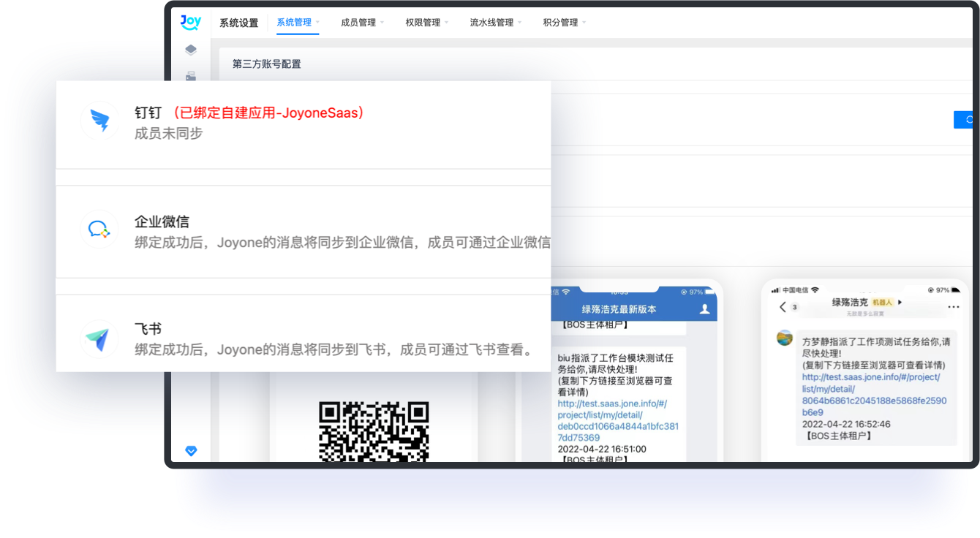
Task: Expand the dropdown arrow next to 成员管理
Action: 382,23
